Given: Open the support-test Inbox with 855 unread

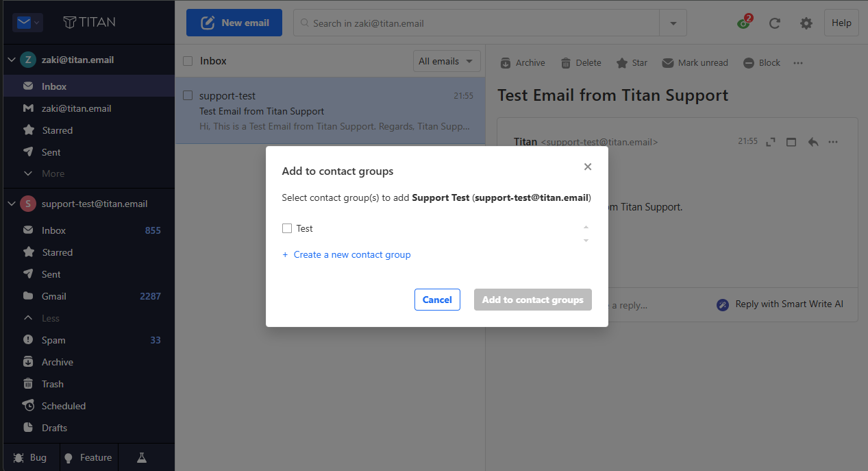Looking at the screenshot, I should coord(89,230).
